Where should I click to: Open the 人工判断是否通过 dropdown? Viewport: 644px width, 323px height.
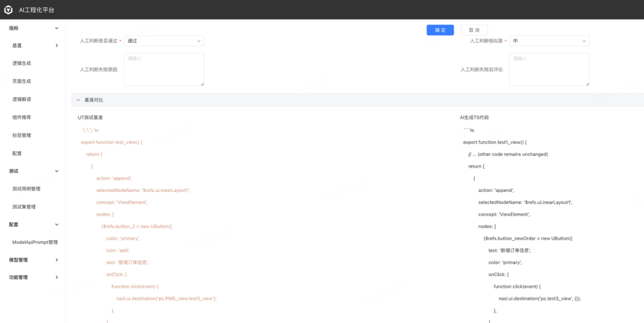click(164, 41)
